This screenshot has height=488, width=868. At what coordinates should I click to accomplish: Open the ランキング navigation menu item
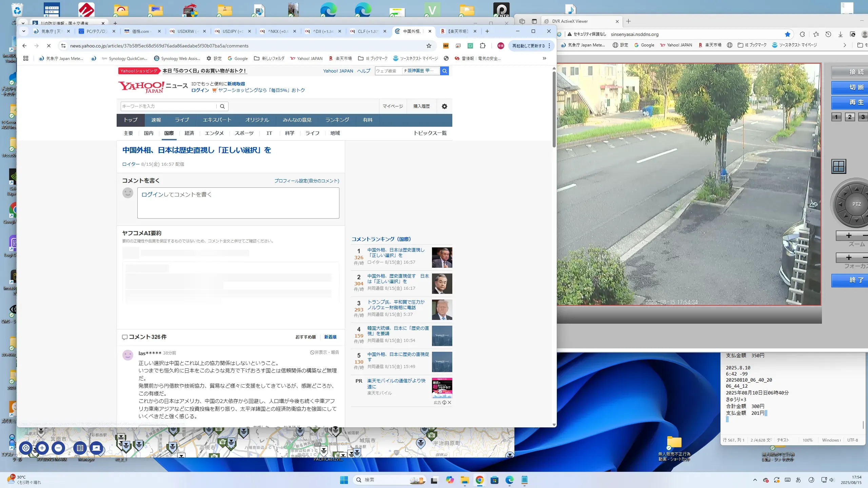[337, 120]
